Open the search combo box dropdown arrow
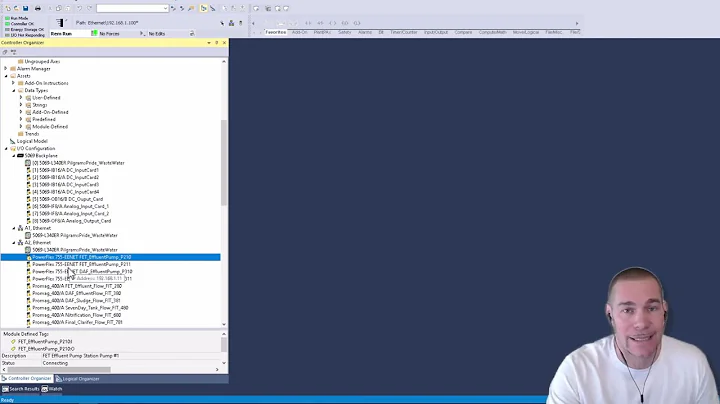Viewport: 720px width, 404px height. pos(165,8)
